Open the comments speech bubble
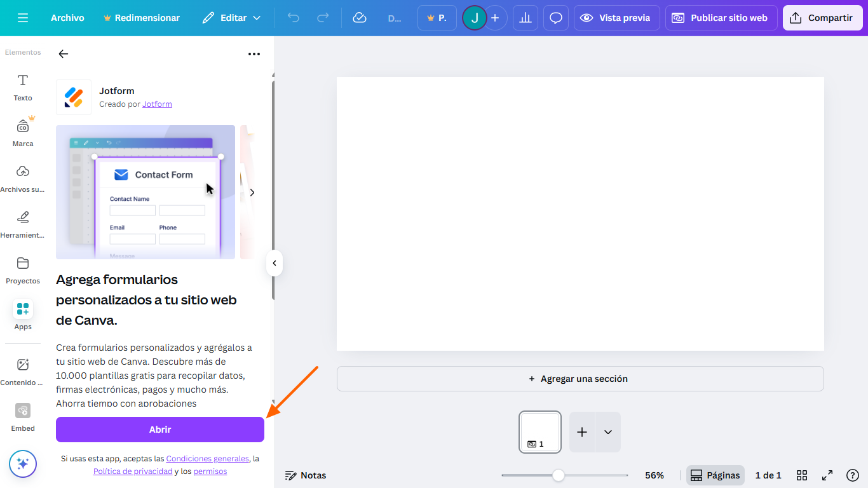 tap(556, 18)
